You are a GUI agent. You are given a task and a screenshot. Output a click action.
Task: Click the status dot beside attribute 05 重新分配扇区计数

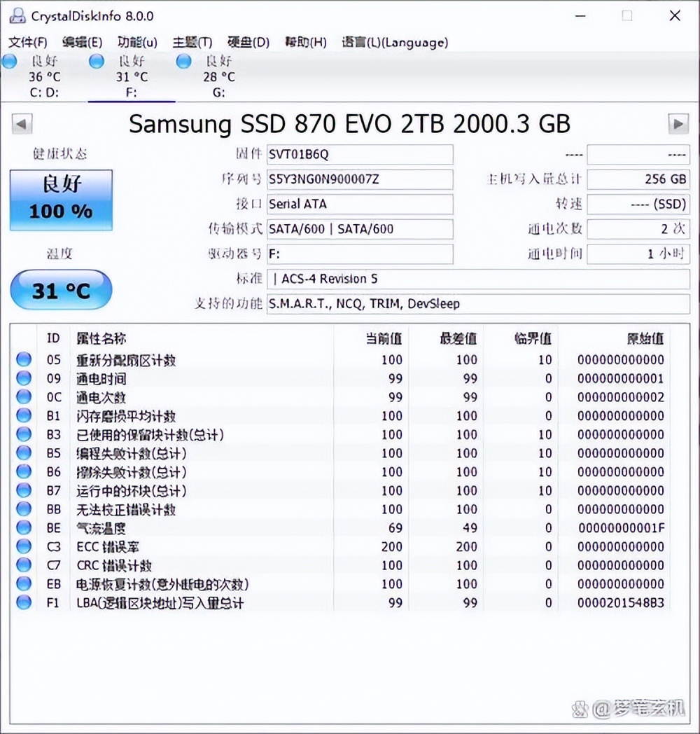tap(24, 359)
